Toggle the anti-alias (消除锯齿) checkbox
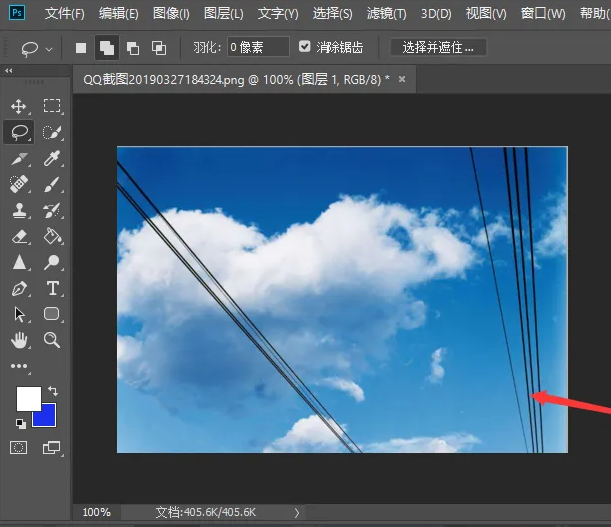Screen dimensions: 611x527 (305, 47)
